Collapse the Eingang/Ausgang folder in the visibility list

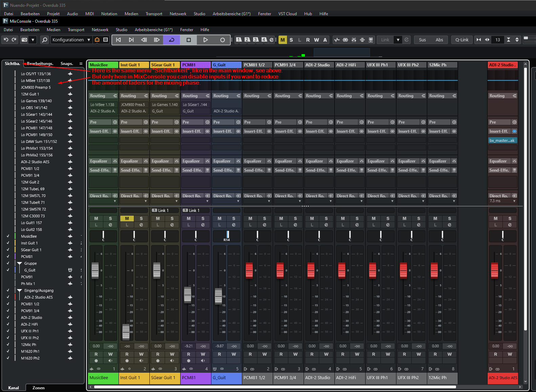[19, 290]
